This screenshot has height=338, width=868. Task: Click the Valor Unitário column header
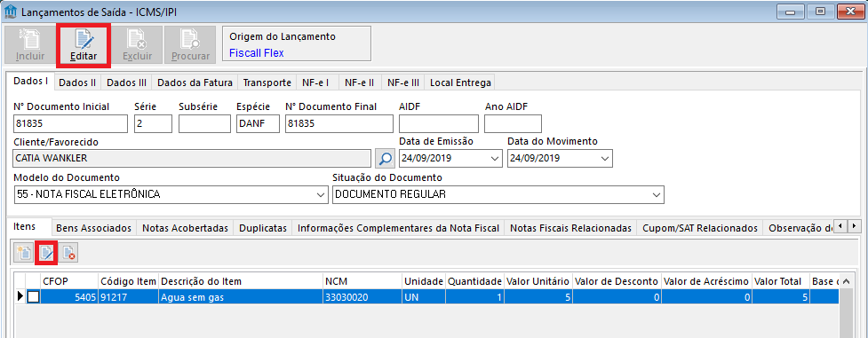[x=538, y=281]
